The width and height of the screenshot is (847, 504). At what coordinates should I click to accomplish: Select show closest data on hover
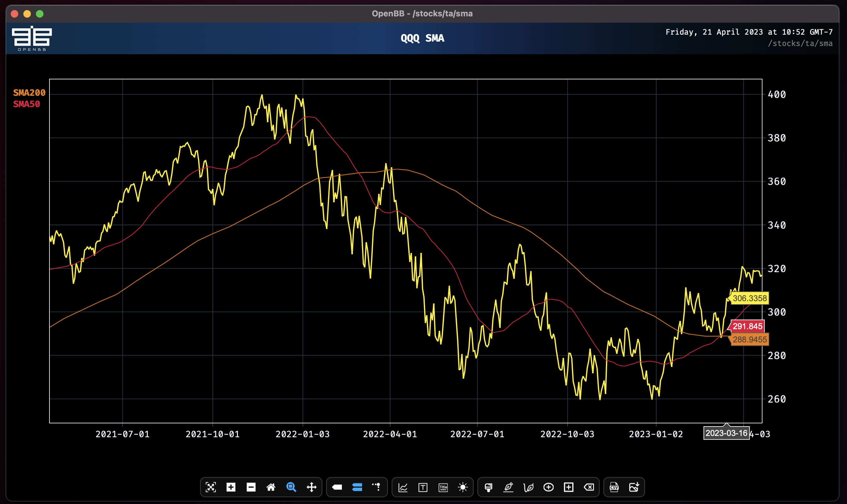click(337, 487)
